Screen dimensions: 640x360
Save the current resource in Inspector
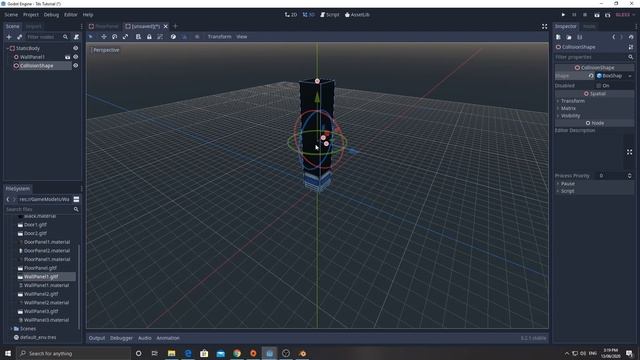click(580, 37)
